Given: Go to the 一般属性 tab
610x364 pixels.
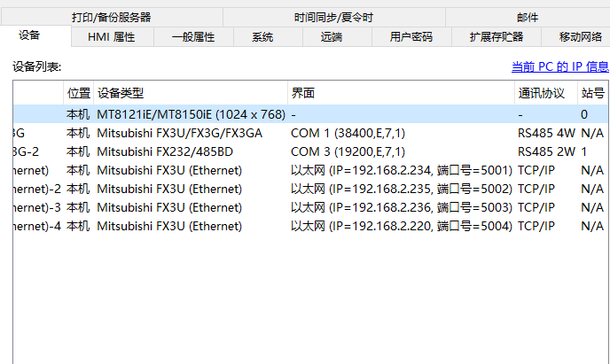Looking at the screenshot, I should point(193,37).
